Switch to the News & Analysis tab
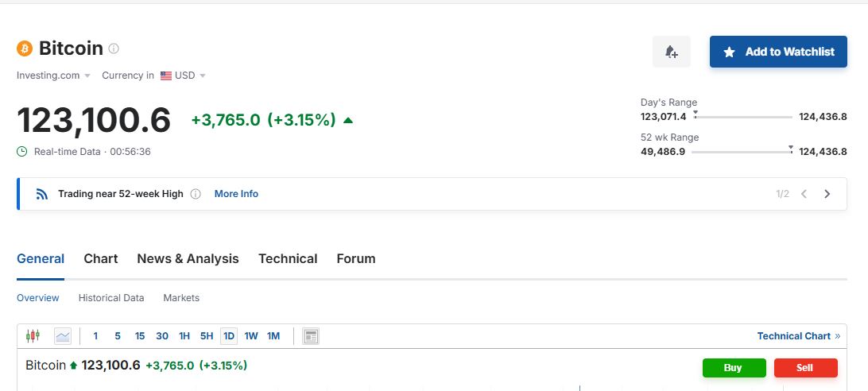This screenshot has width=868, height=391. coord(188,258)
